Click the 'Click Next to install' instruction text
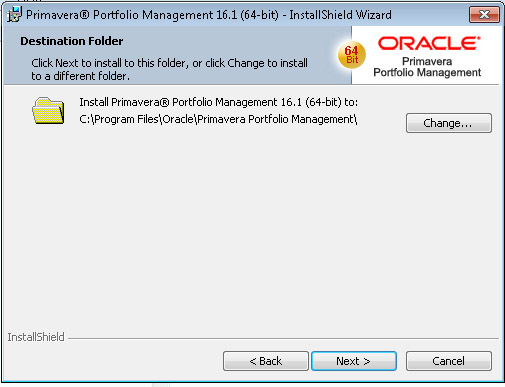The image size is (505, 387). (x=169, y=69)
